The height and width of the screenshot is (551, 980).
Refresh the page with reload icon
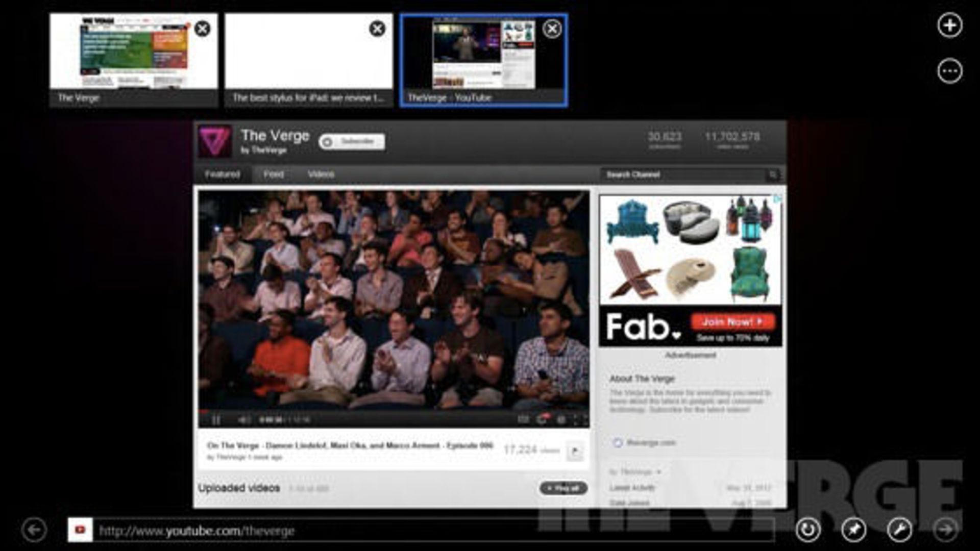[808, 530]
